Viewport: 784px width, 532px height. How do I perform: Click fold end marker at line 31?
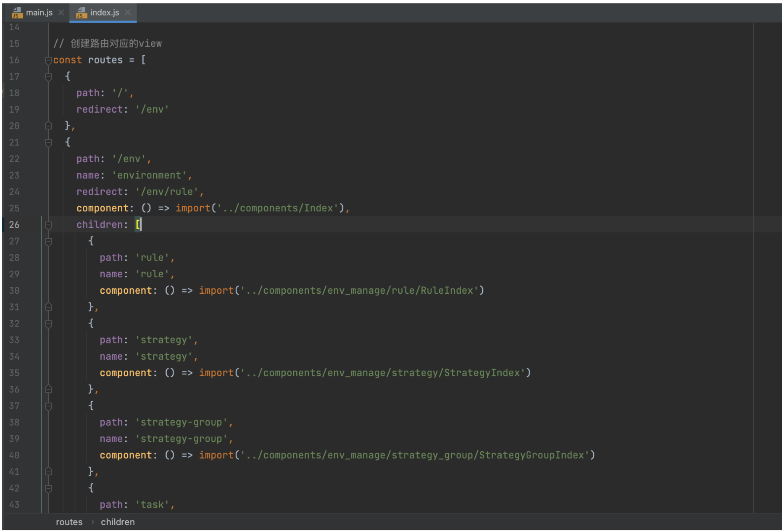point(48,307)
